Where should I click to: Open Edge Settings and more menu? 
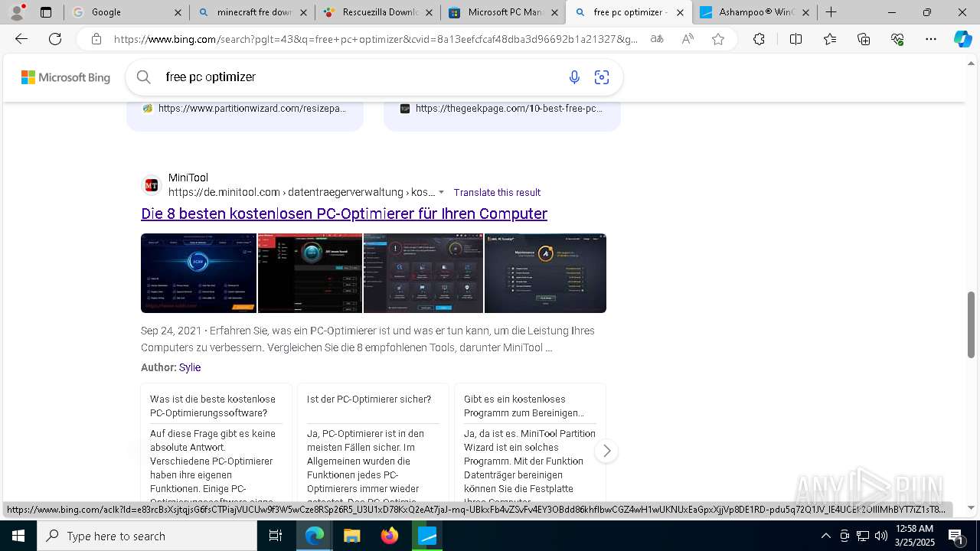pos(931,39)
